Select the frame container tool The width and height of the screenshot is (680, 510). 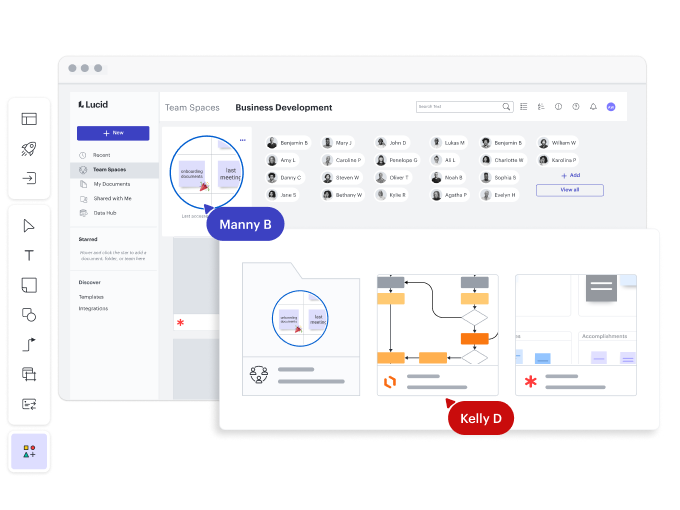(29, 374)
